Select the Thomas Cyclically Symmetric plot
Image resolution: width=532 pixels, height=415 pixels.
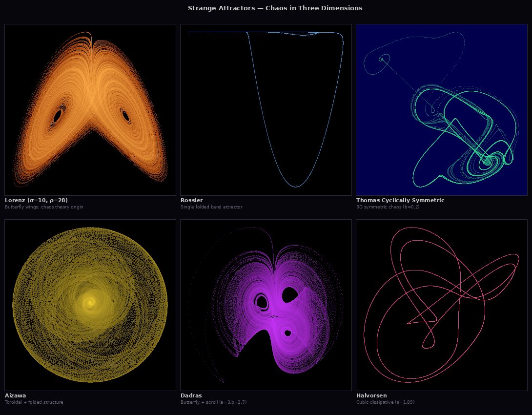point(441,109)
